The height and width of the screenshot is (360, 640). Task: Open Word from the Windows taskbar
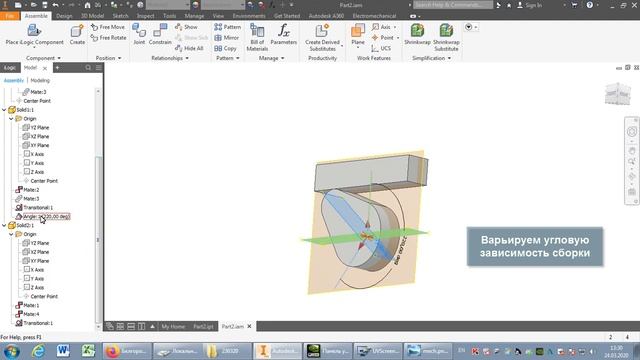(x=62, y=351)
